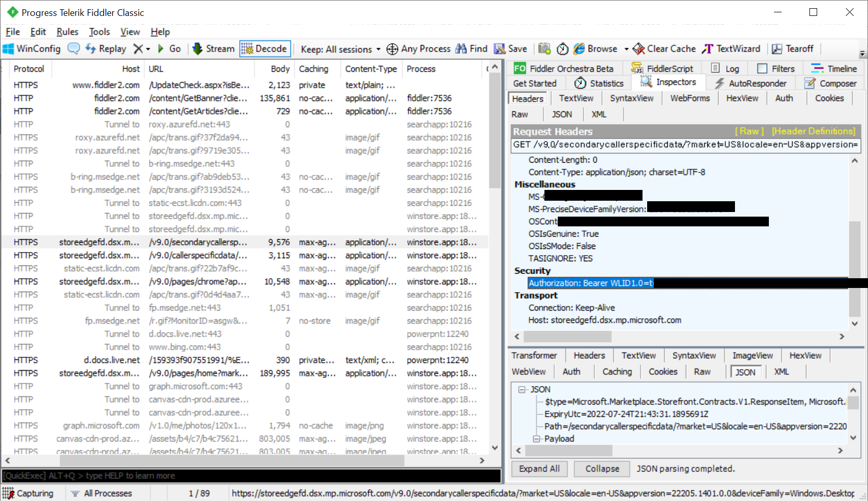Click the Browse button
The height and width of the screenshot is (501, 868).
coord(596,49)
